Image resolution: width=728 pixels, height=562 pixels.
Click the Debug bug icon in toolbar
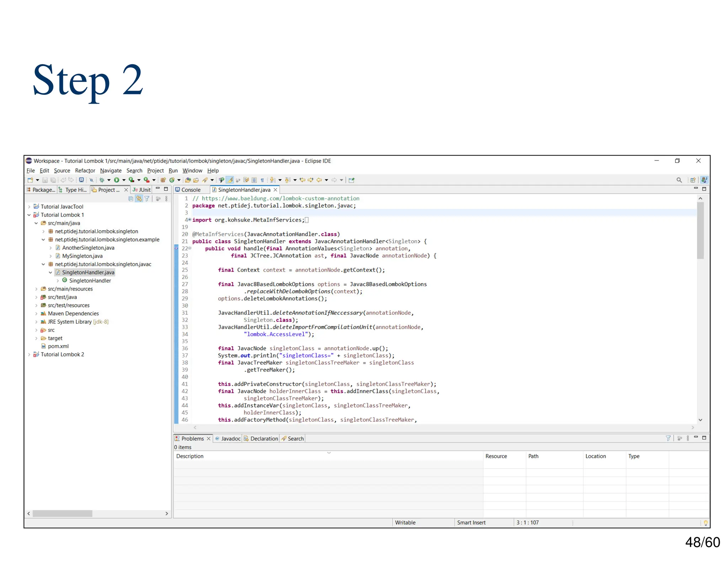click(102, 180)
